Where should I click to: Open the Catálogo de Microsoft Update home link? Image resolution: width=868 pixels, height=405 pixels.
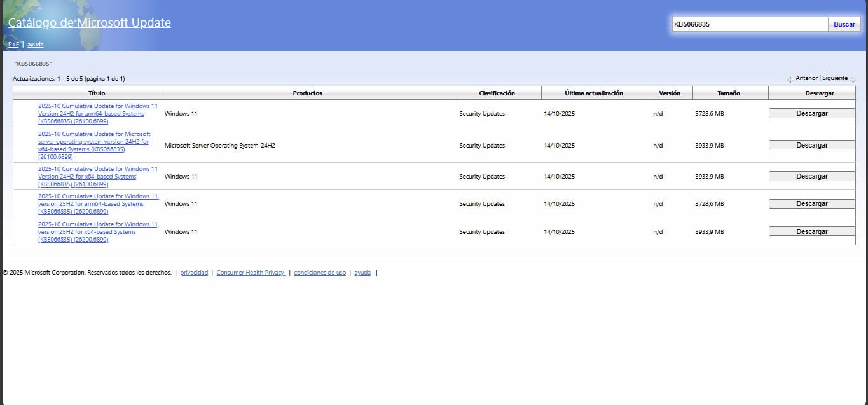[x=89, y=23]
